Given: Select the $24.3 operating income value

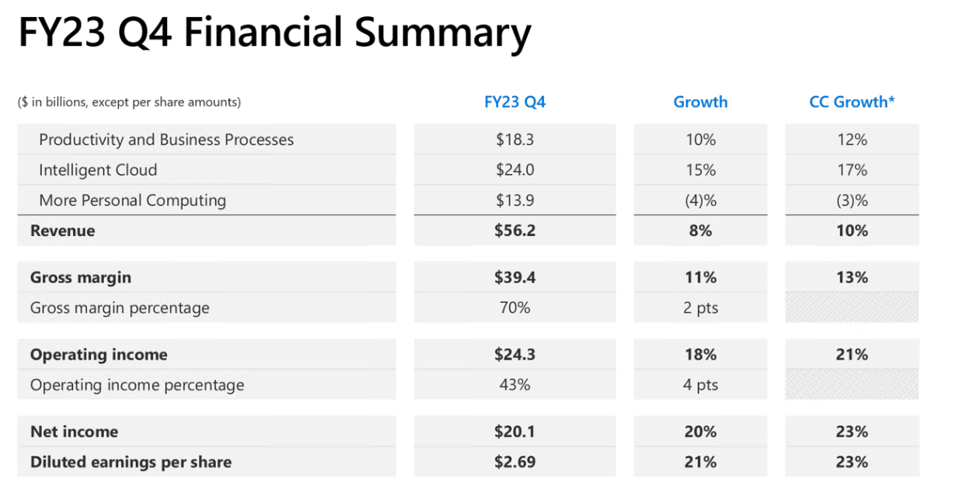Looking at the screenshot, I should point(514,355).
